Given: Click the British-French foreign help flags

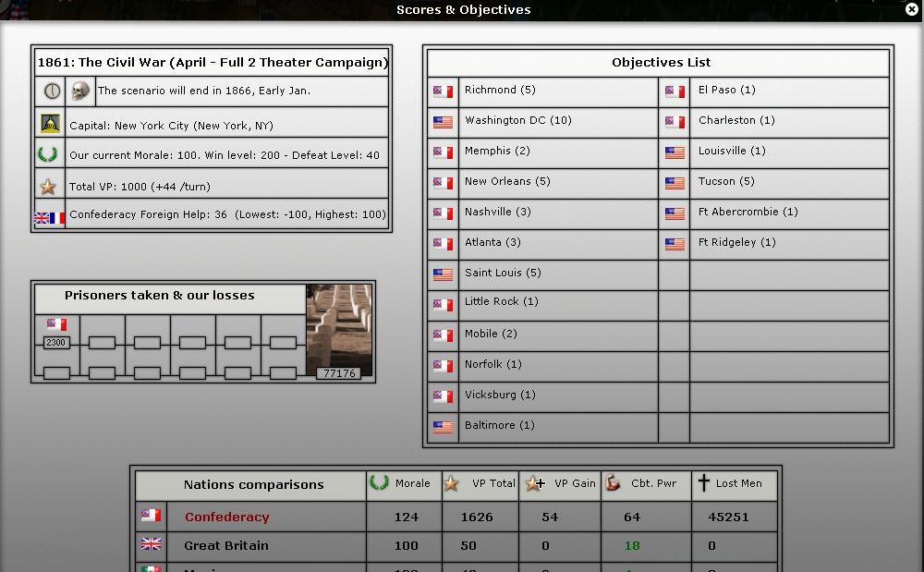Looking at the screenshot, I should (50, 218).
